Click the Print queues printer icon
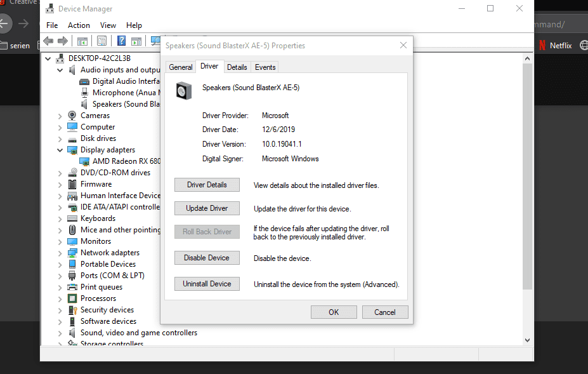Screen dimensions: 588x374 72,287
